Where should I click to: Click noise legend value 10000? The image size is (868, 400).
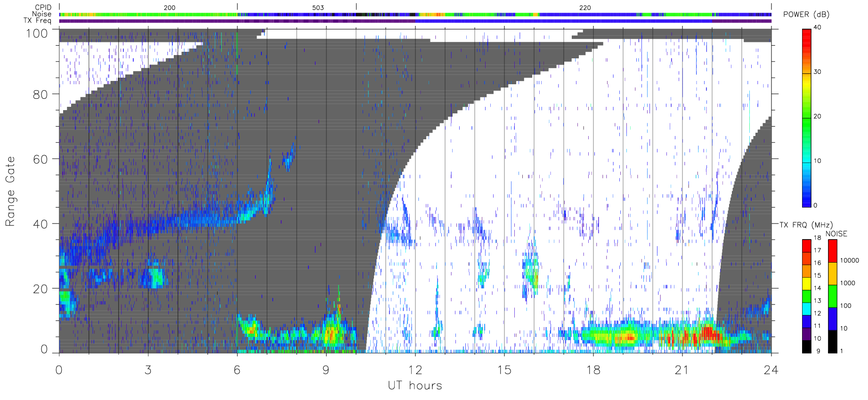[x=850, y=261]
